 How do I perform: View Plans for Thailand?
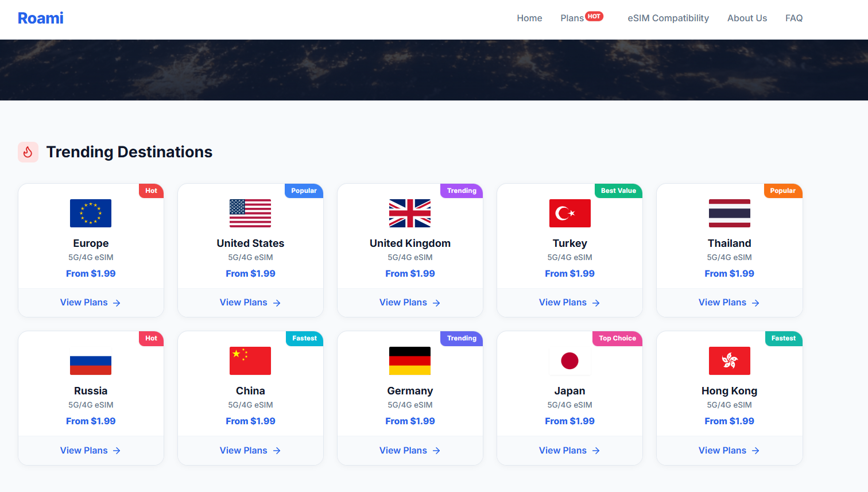coord(729,303)
